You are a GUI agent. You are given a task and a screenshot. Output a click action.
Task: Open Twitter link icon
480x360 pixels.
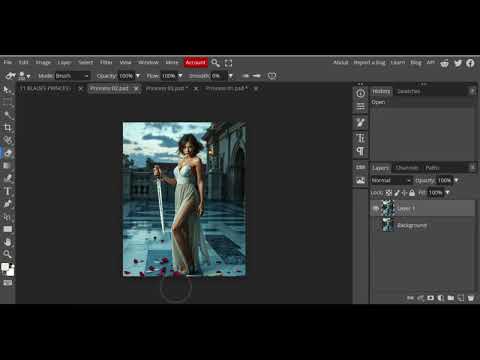tap(458, 63)
